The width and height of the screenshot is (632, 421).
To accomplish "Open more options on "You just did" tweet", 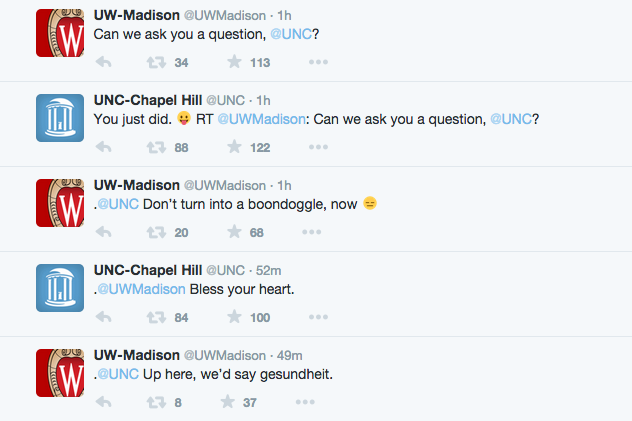I will (318, 147).
